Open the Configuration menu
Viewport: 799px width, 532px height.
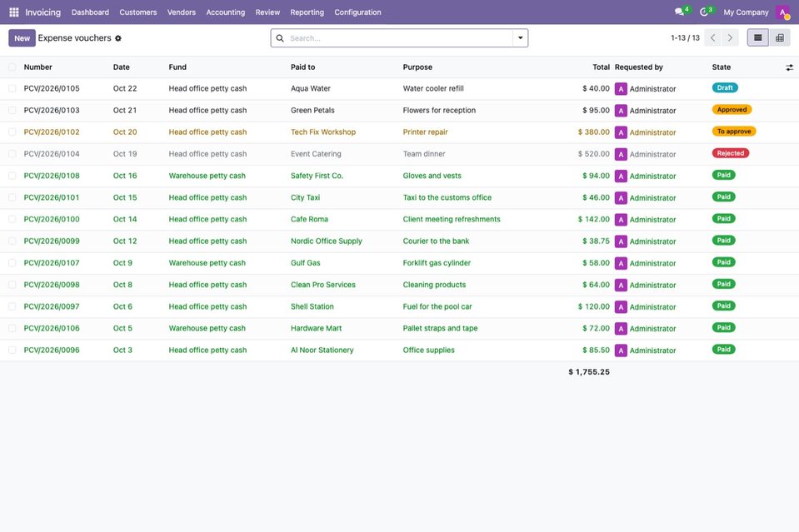point(357,12)
